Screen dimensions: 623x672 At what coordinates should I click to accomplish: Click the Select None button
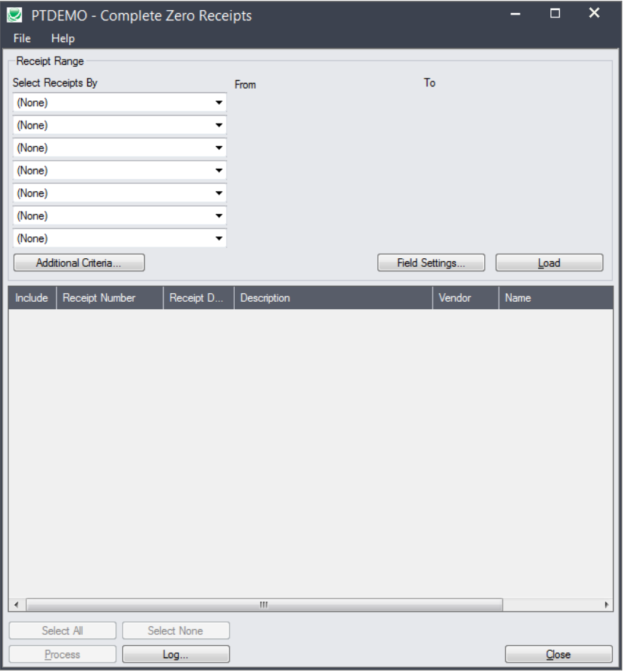pyautogui.click(x=176, y=631)
